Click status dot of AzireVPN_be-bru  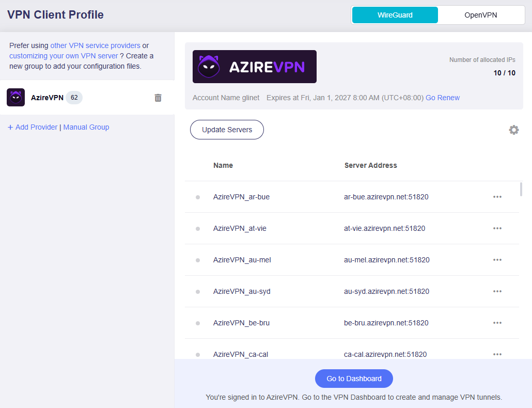(198, 323)
